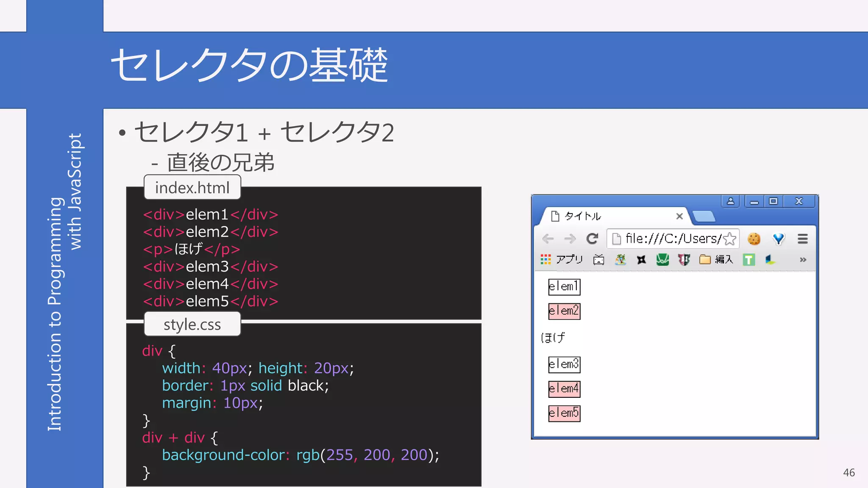Click the pink elem5 box
868x488 pixels.
coord(564,413)
